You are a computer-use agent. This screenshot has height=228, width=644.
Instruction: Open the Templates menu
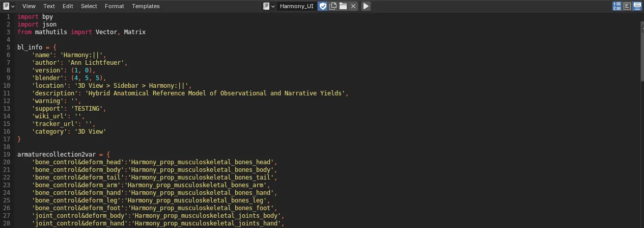point(146,6)
